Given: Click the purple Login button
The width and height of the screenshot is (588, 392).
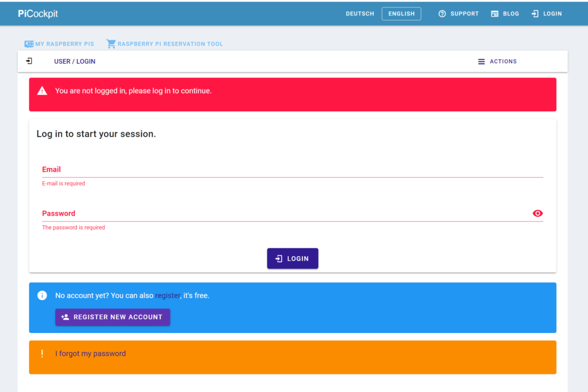Looking at the screenshot, I should [292, 259].
